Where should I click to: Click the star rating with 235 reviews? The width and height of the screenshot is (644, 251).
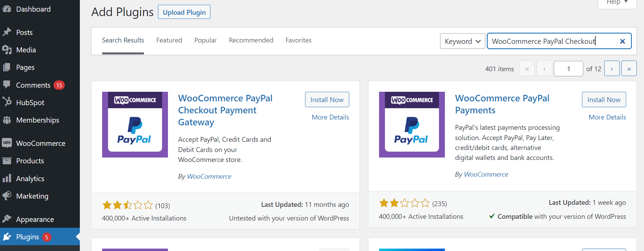(x=404, y=203)
